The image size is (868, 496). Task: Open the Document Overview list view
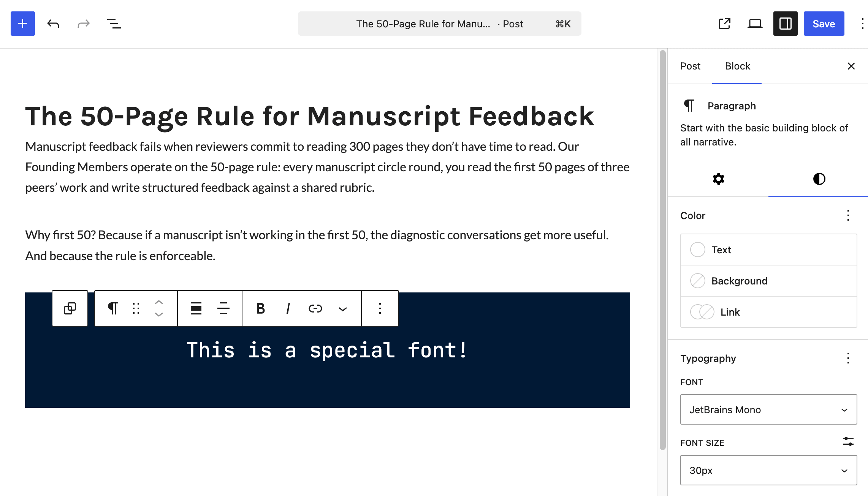point(114,24)
